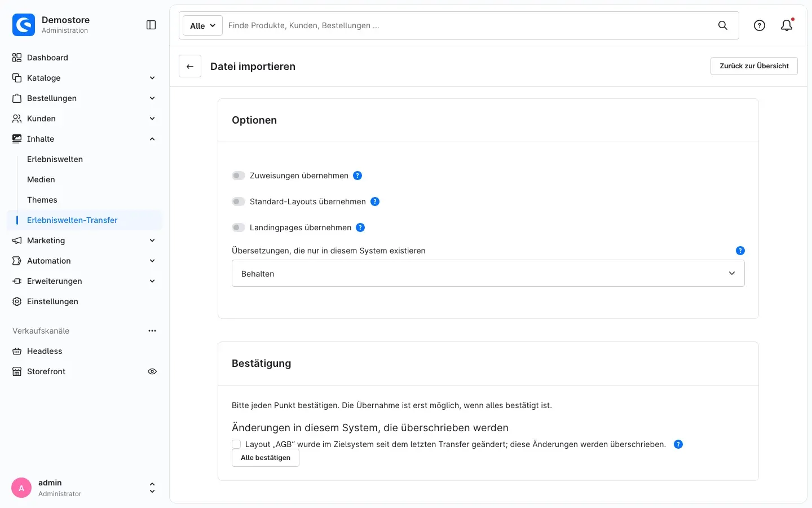Expand Kunden menu chevron
This screenshot has width=812, height=508.
(x=152, y=119)
